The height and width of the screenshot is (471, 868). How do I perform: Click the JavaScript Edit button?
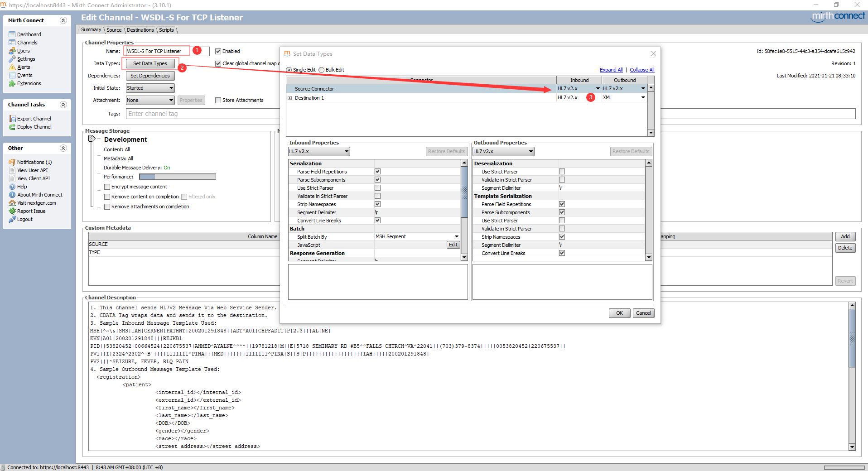[x=453, y=245]
